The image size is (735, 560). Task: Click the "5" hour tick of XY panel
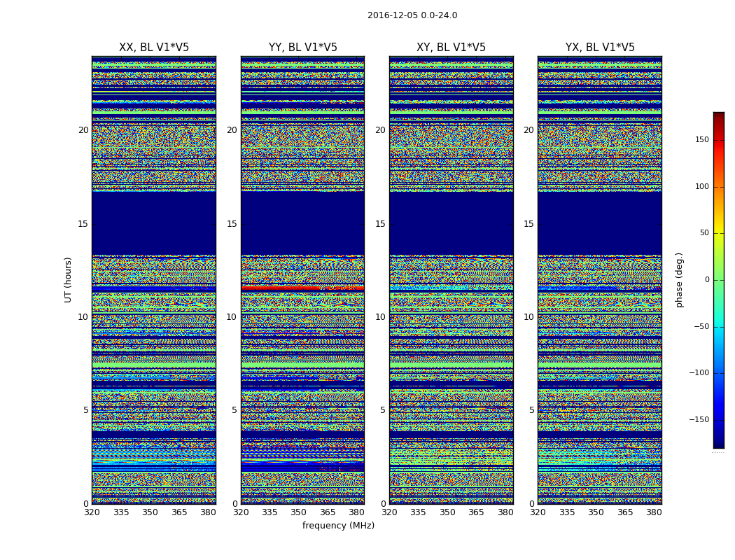tap(383, 410)
